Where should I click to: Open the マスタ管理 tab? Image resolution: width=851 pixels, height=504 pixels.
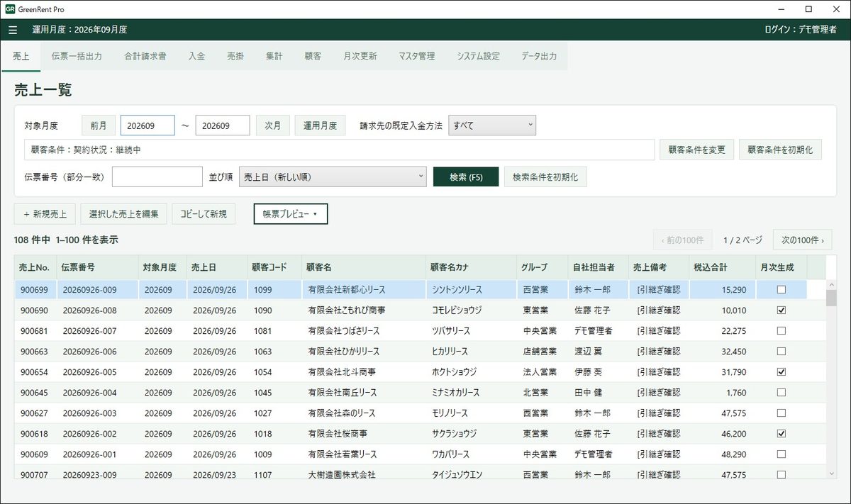coord(416,56)
